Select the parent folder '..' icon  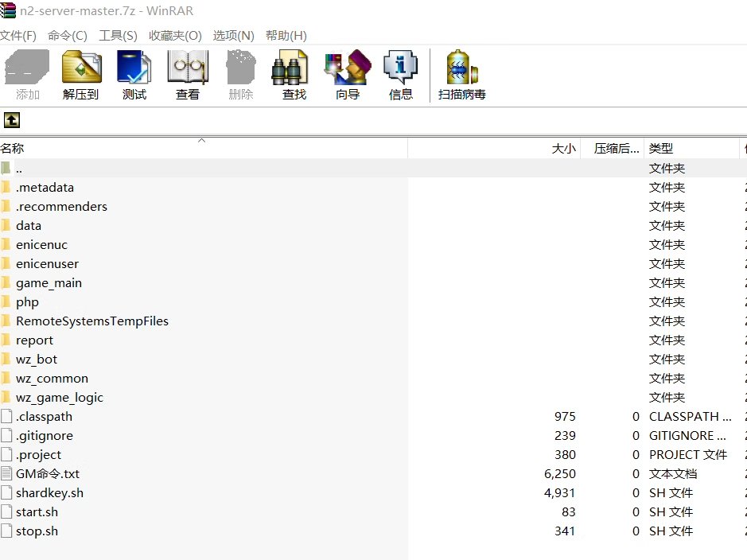(x=6, y=168)
